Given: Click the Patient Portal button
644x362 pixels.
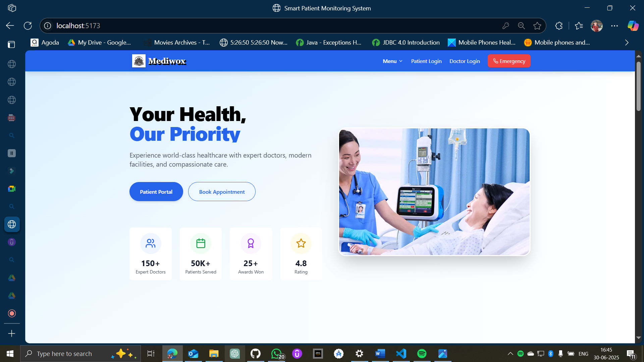Looking at the screenshot, I should (156, 192).
